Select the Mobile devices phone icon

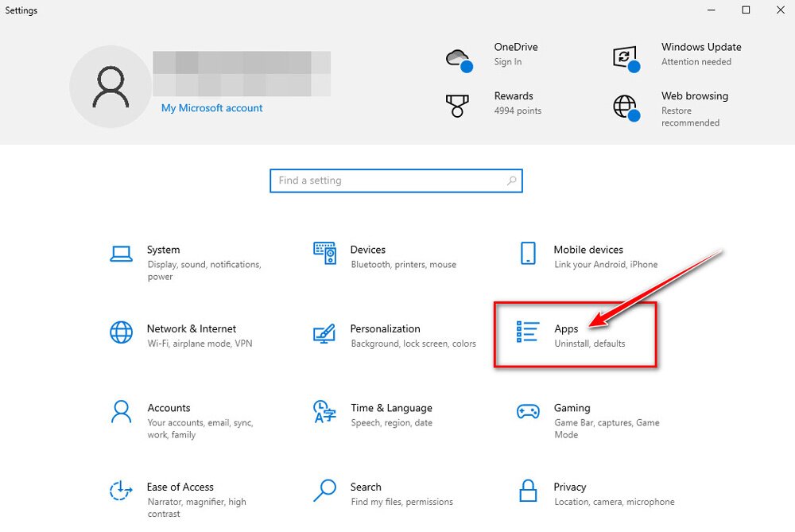tap(528, 253)
